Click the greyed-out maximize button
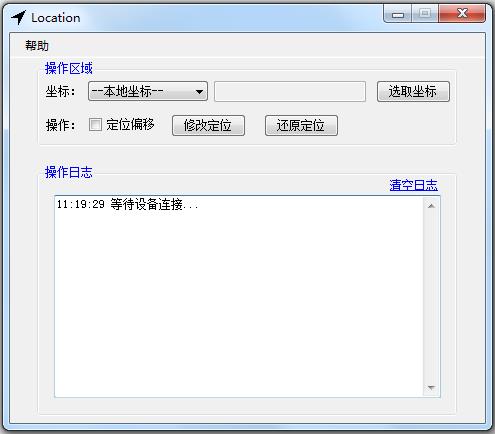The width and height of the screenshot is (495, 434). [425, 14]
